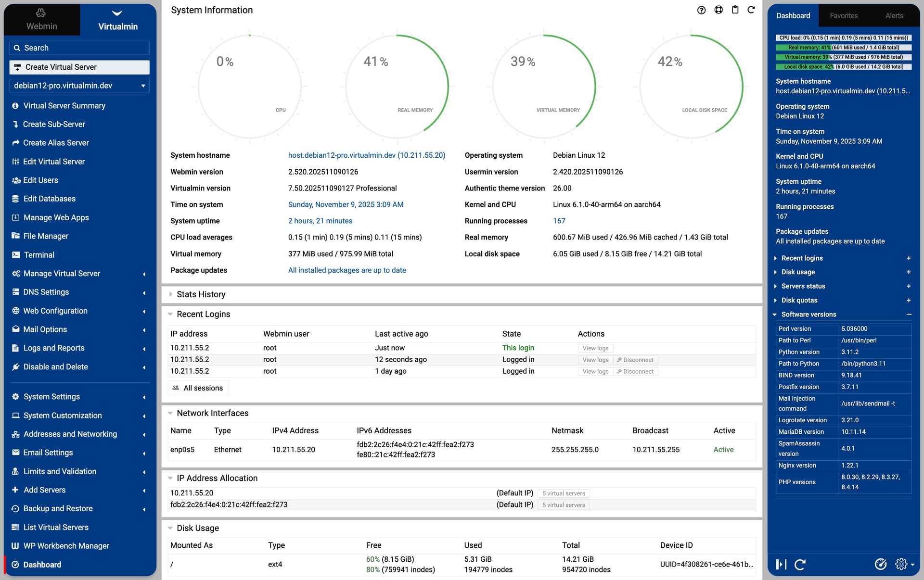Expand the Stats History section
The width and height of the screenshot is (924, 580).
201,294
